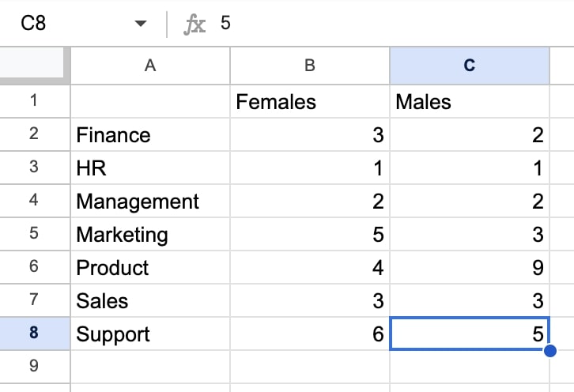This screenshot has width=574, height=392.
Task: Select HR females value 1
Action: click(x=310, y=168)
